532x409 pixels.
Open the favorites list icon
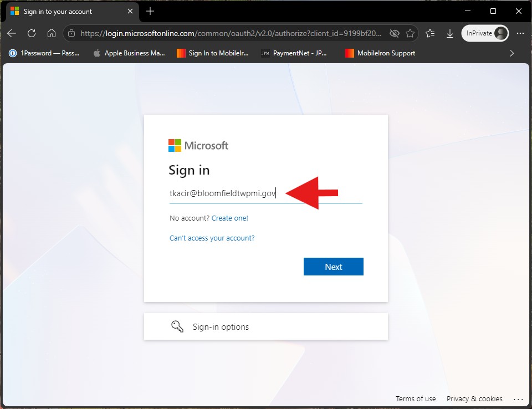point(430,33)
